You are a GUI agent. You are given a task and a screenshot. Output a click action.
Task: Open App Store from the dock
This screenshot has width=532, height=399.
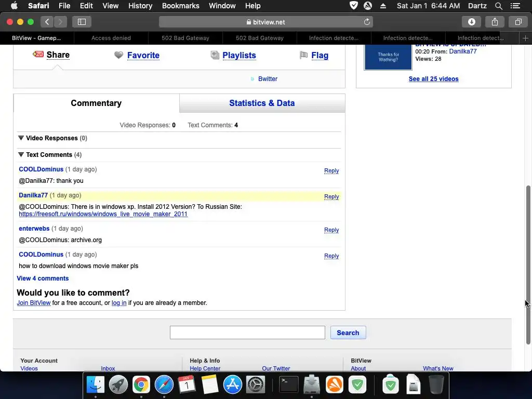232,385
